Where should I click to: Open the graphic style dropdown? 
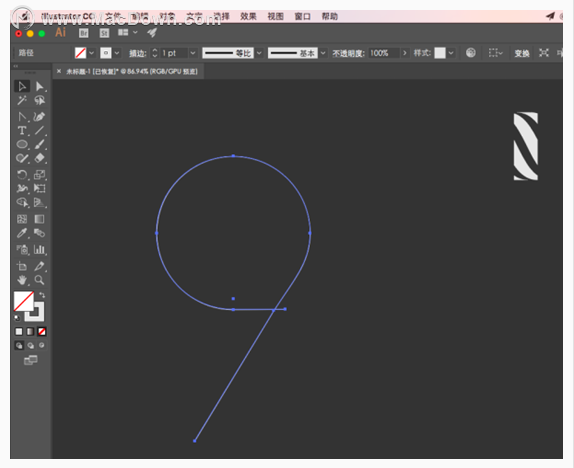point(451,53)
